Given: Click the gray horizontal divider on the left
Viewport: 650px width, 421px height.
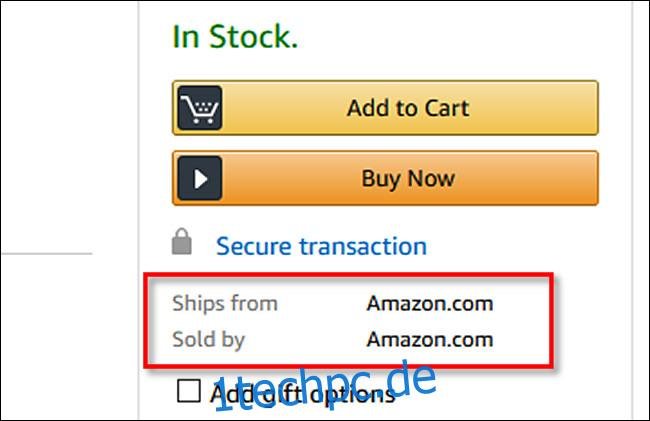Looking at the screenshot, I should point(46,254).
